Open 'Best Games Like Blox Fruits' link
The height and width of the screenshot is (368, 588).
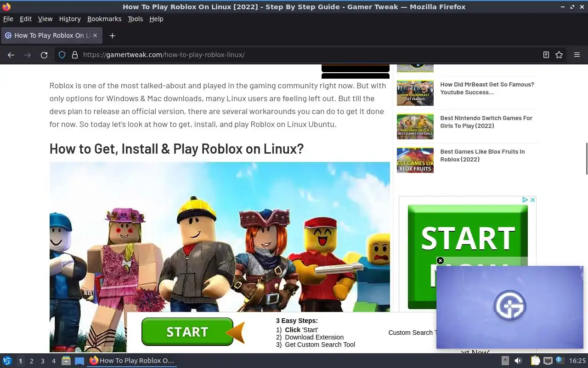[x=482, y=155]
